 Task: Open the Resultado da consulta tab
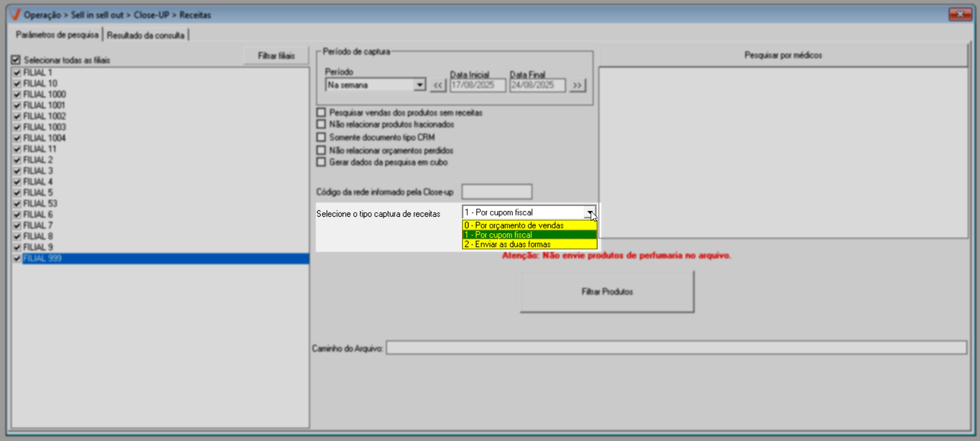click(145, 36)
